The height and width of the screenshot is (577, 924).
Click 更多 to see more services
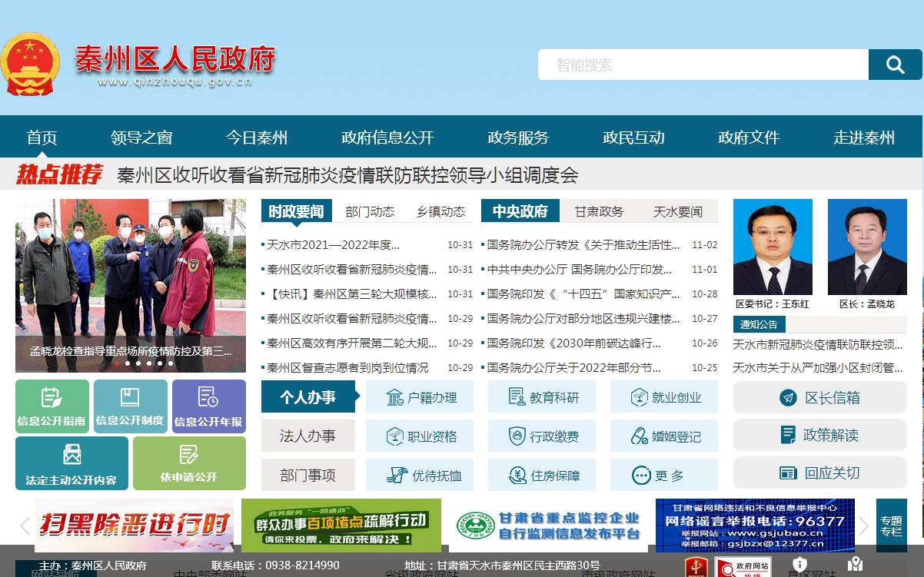664,476
